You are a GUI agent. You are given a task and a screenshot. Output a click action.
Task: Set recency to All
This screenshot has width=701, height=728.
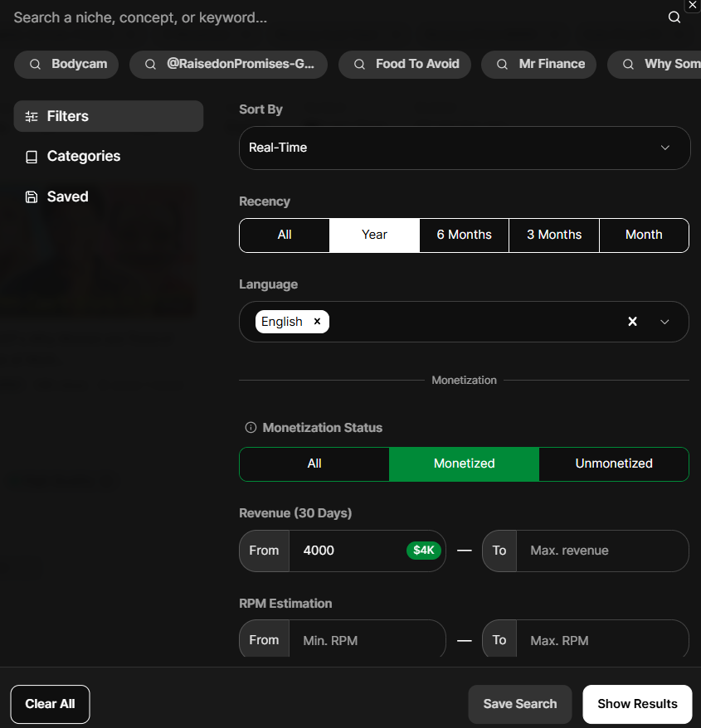coord(285,235)
